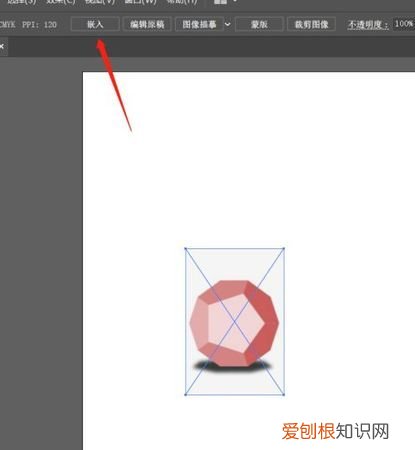Open the 不透明度 (Opacity) panel link
Viewport: 415px width, 450px height.
coord(368,25)
